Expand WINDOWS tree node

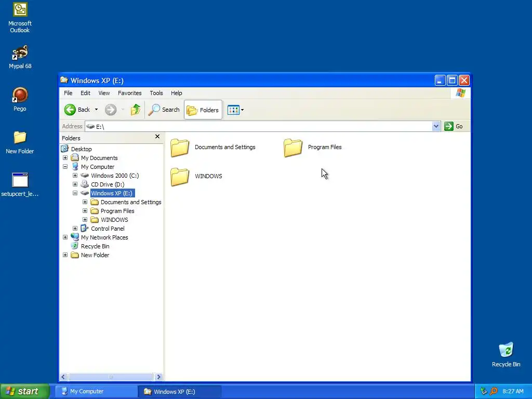[x=85, y=220]
